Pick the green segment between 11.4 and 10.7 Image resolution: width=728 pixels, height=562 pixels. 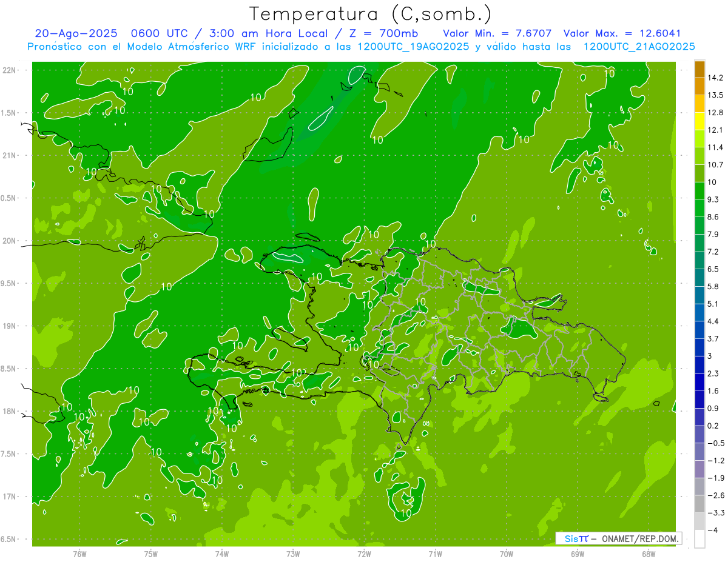coord(699,156)
